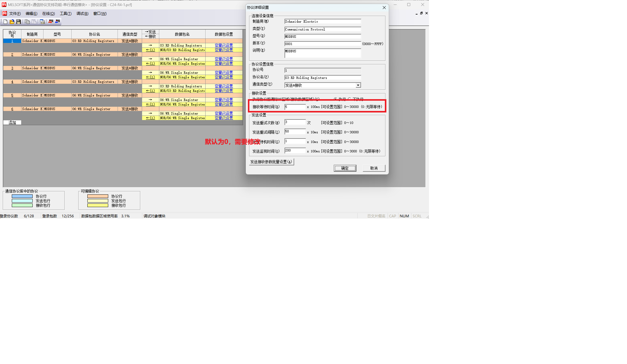Select the 执行 radio button
627x364 pixels.
(335, 99)
